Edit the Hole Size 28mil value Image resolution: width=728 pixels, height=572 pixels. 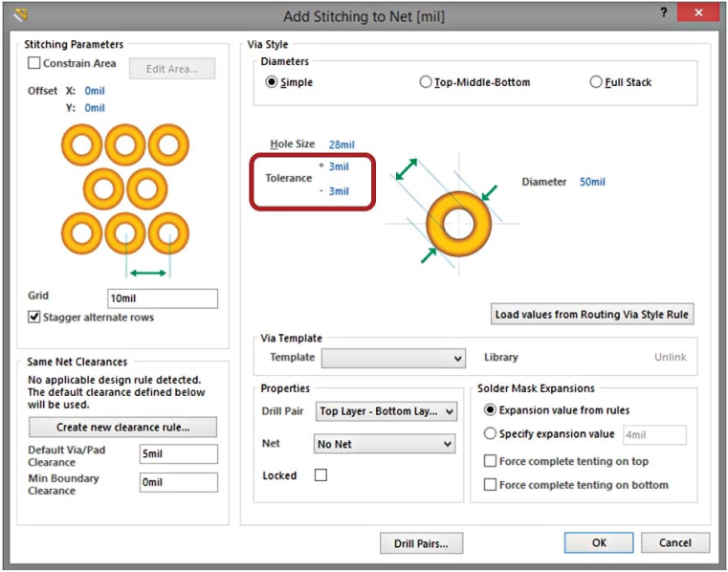pyautogui.click(x=342, y=144)
